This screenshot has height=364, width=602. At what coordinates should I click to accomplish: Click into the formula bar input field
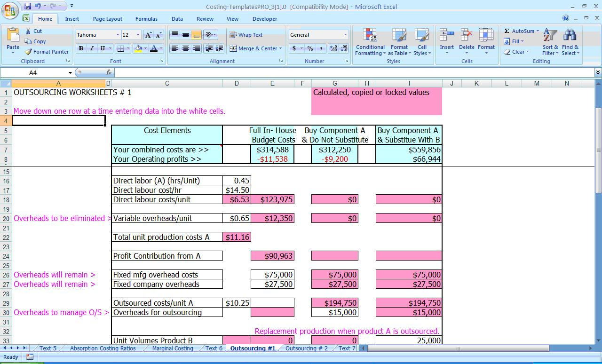(x=353, y=73)
